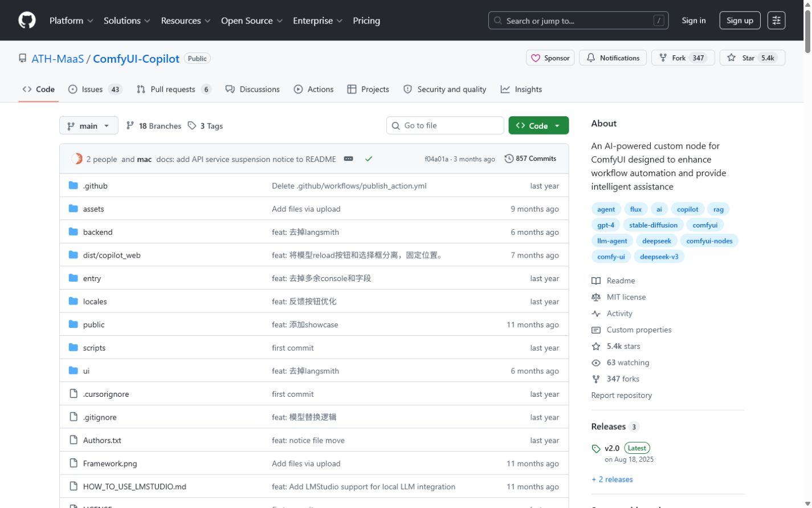Click the Report repository link
This screenshot has height=508, width=812.
(622, 395)
